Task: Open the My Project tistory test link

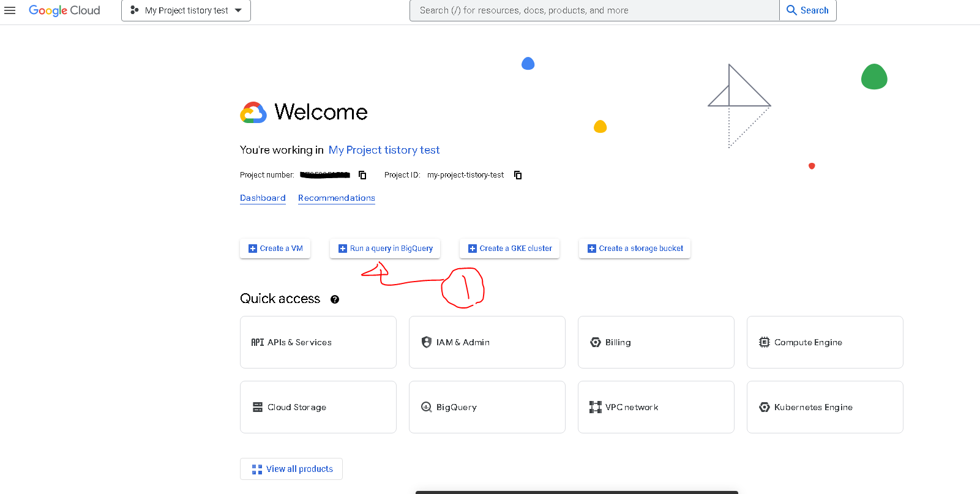Action: 384,150
